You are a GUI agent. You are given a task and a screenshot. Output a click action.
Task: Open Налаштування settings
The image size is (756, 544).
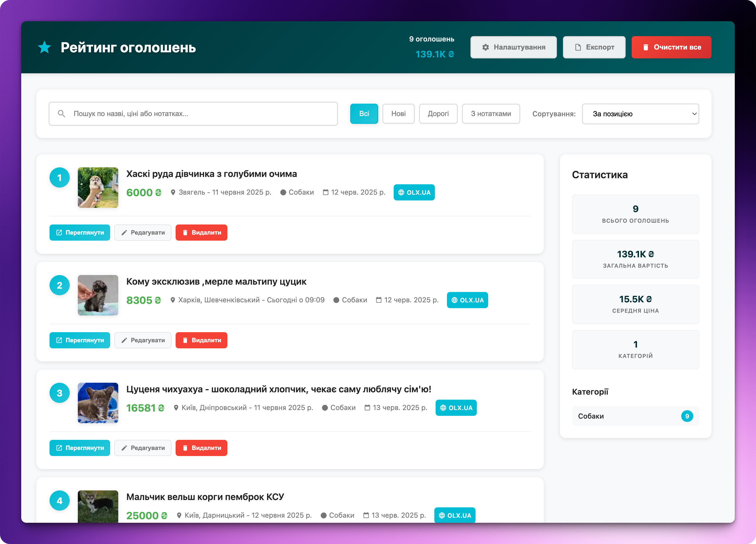513,47
